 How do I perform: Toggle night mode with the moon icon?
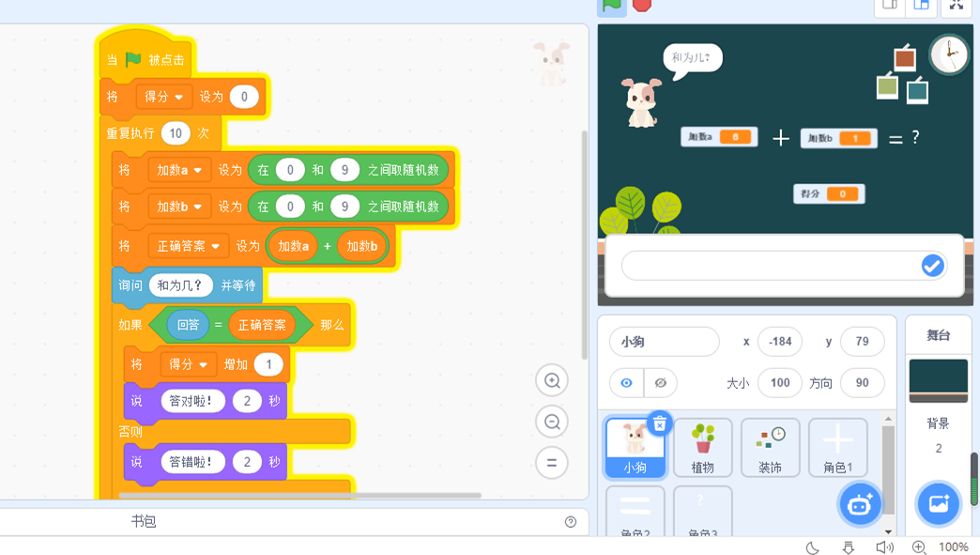pos(813,547)
